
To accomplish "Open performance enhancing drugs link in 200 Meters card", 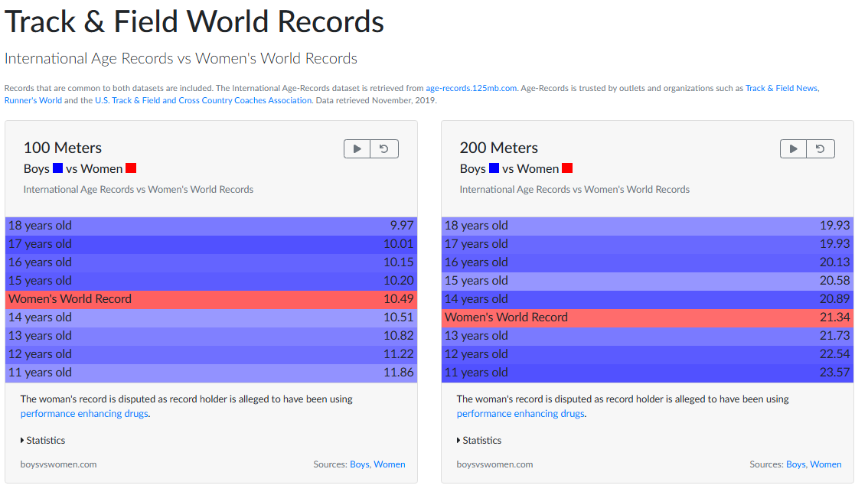I will point(520,414).
